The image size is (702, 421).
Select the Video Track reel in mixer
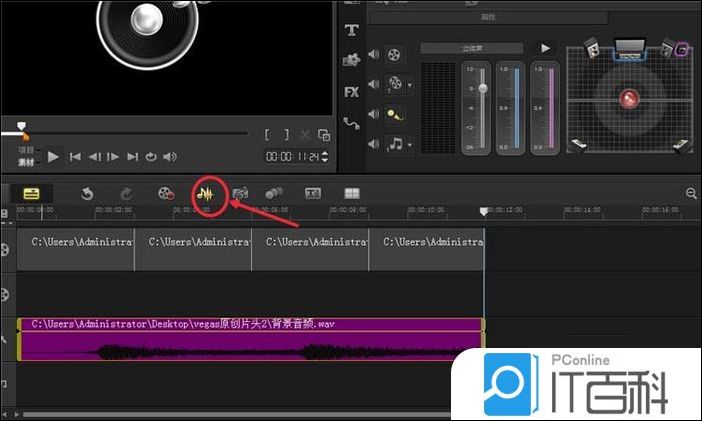coord(394,55)
